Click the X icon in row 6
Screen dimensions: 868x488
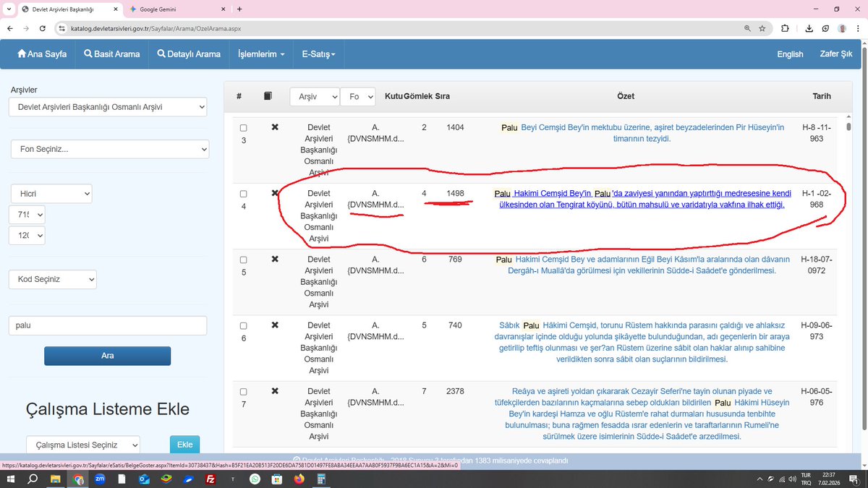click(275, 325)
